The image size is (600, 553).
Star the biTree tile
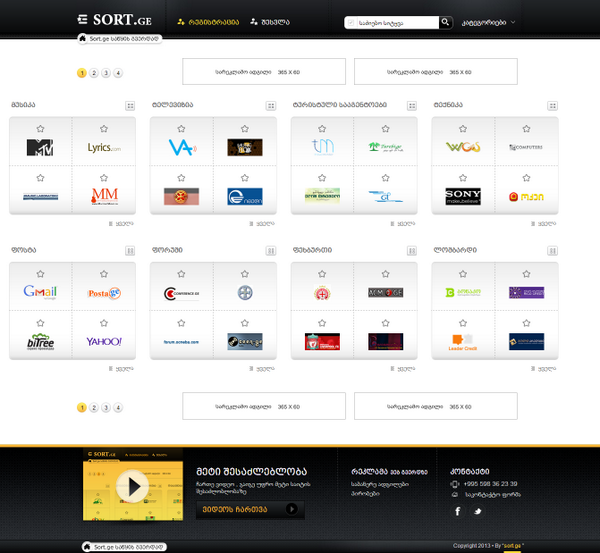[x=40, y=323]
